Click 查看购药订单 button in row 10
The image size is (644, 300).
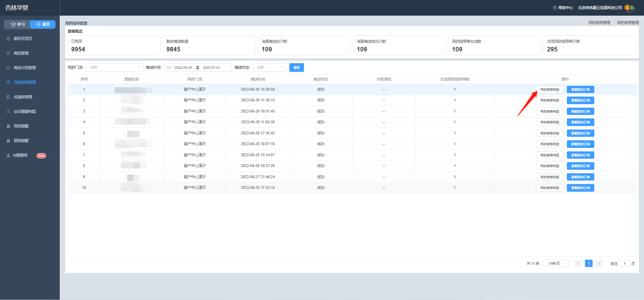pos(580,188)
